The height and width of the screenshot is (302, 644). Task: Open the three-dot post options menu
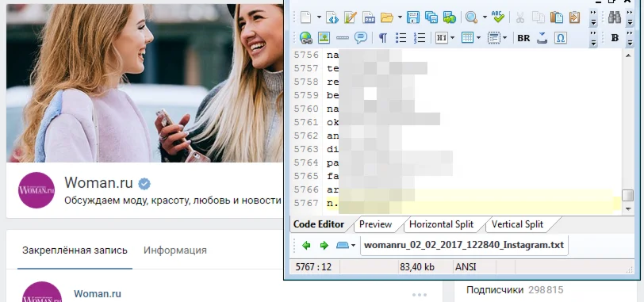(420, 295)
